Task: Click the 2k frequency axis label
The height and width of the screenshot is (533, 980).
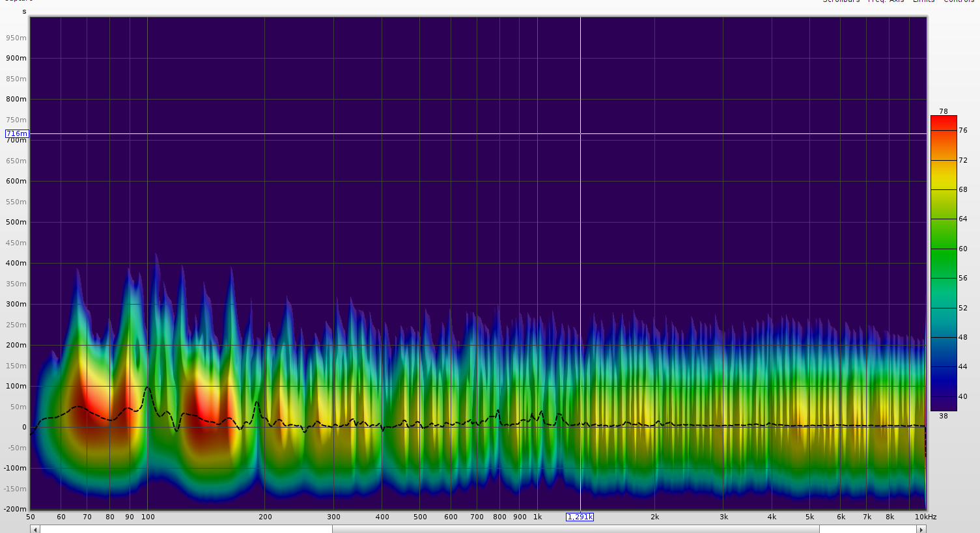Action: 654,517
